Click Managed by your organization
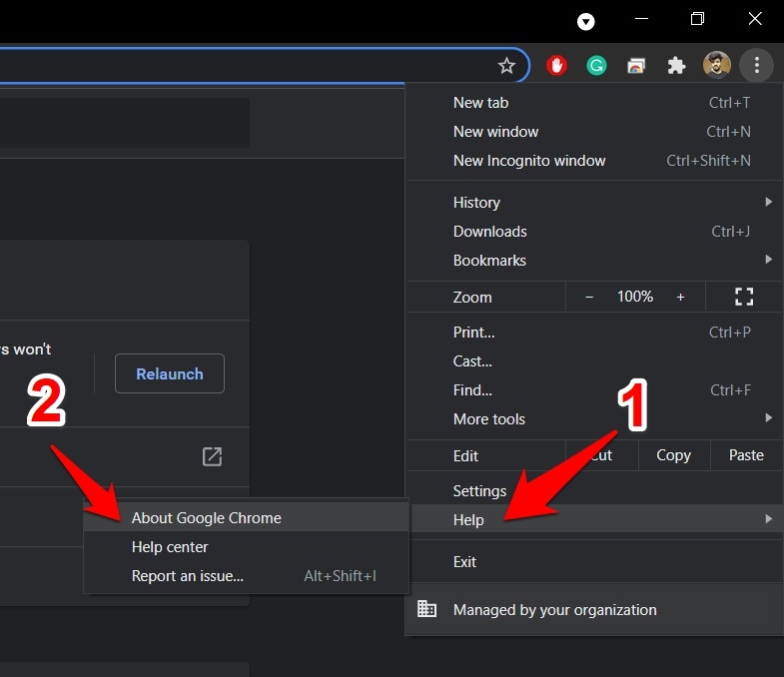The width and height of the screenshot is (784, 677). pos(594,609)
